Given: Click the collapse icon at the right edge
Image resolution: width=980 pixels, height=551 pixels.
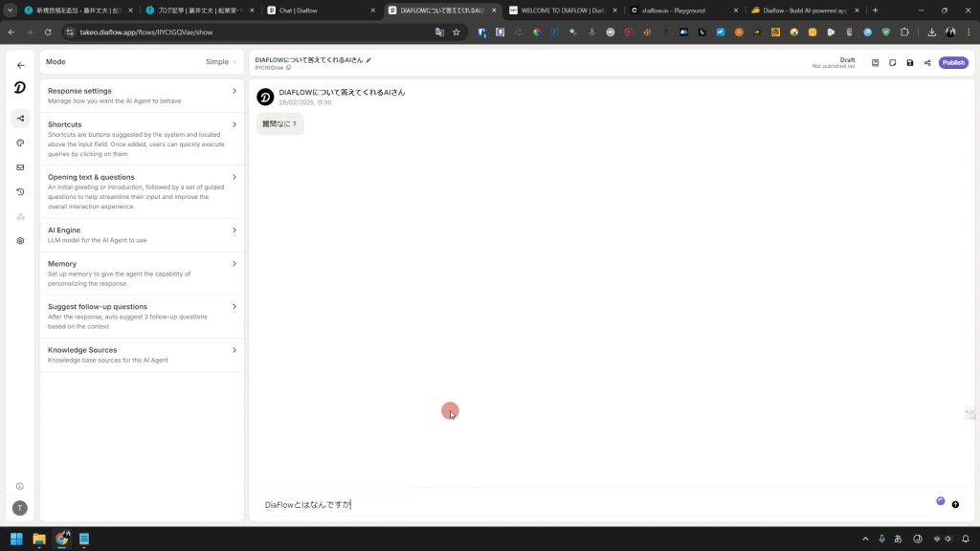Looking at the screenshot, I should point(969,412).
